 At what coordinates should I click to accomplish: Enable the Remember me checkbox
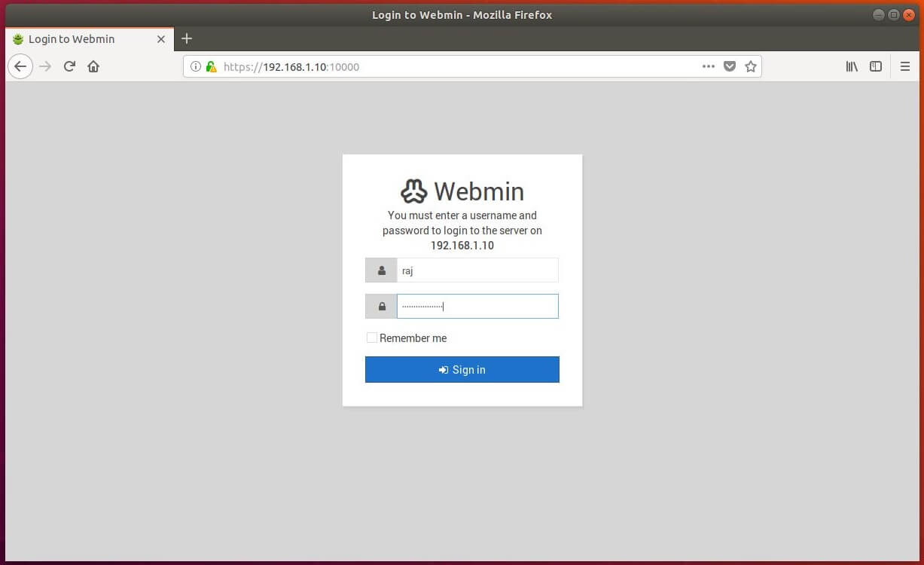372,338
